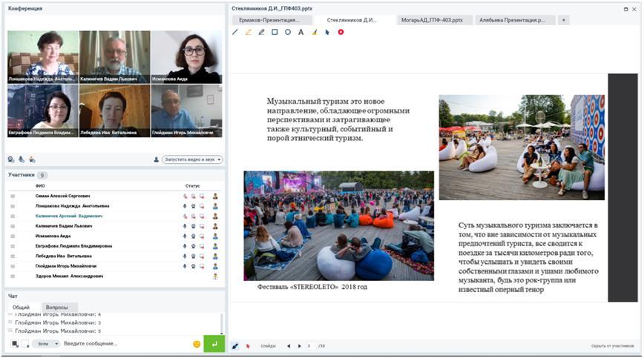Viewport: 644px width, 358px height.
Task: Click Скрыть от участников link
Action: pos(612,346)
